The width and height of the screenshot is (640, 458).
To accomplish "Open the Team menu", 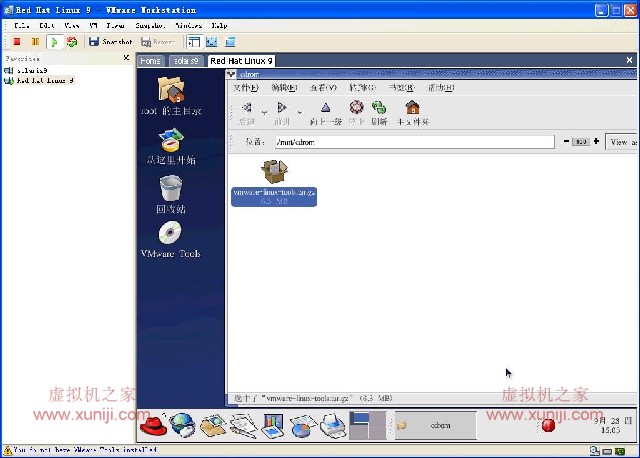I will (116, 25).
